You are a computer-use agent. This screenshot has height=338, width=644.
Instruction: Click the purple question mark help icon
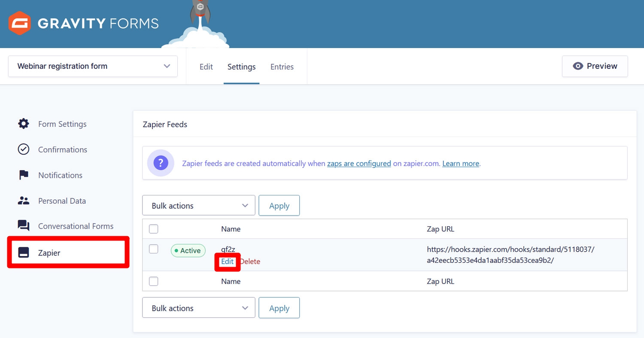[161, 163]
